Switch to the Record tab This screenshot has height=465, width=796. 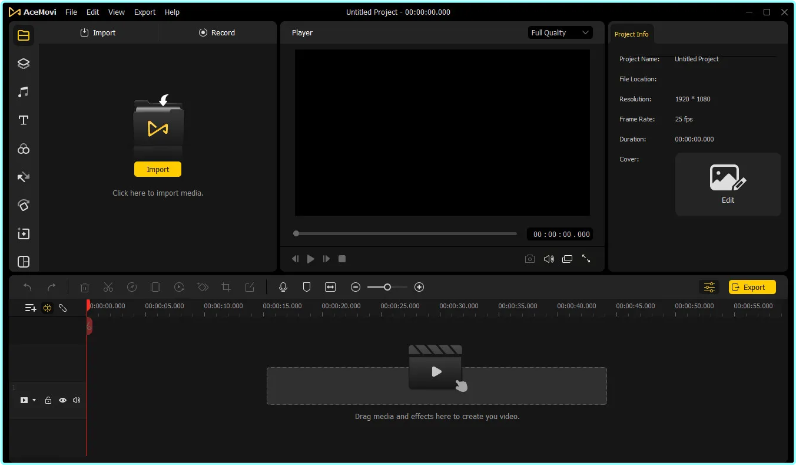tap(217, 32)
